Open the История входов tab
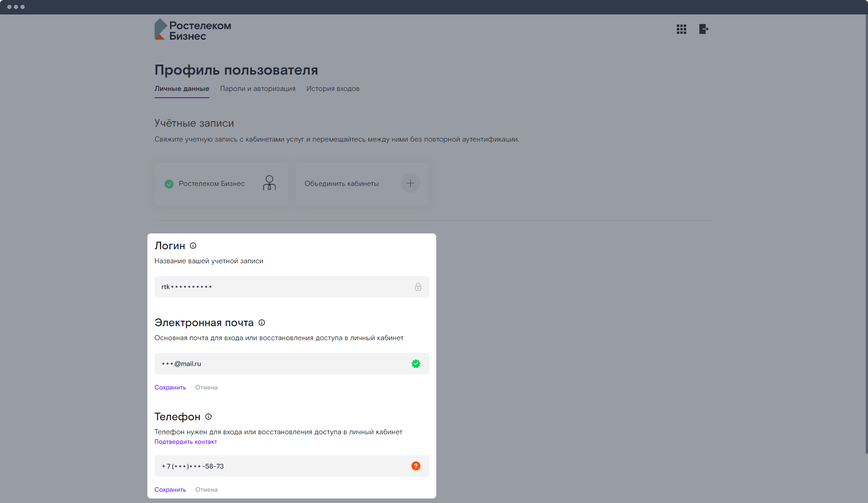 tap(333, 89)
